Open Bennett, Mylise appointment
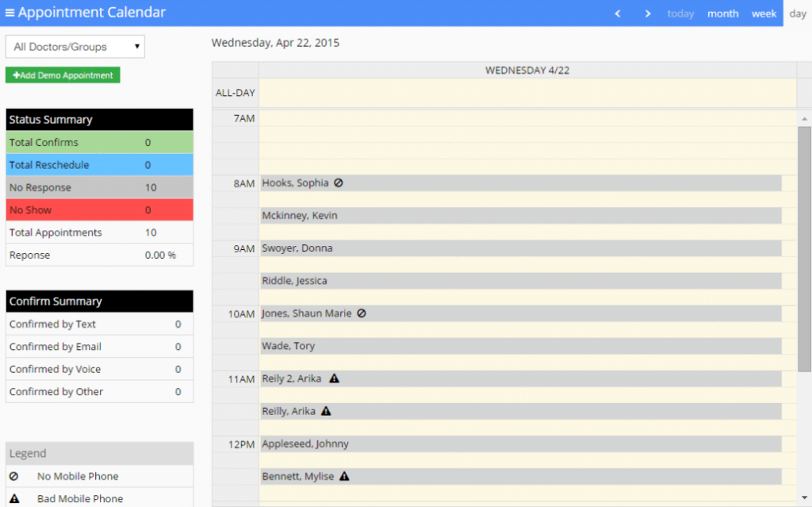 point(521,476)
